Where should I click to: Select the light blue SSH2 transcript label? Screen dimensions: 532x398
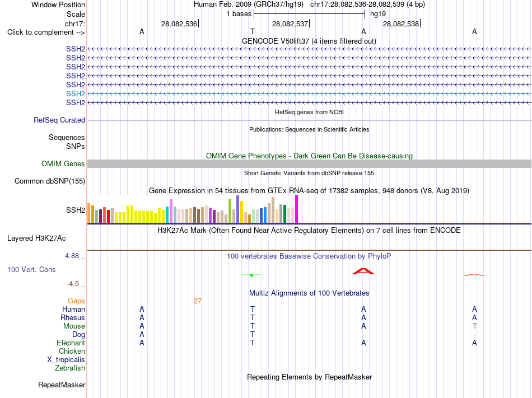click(76, 93)
